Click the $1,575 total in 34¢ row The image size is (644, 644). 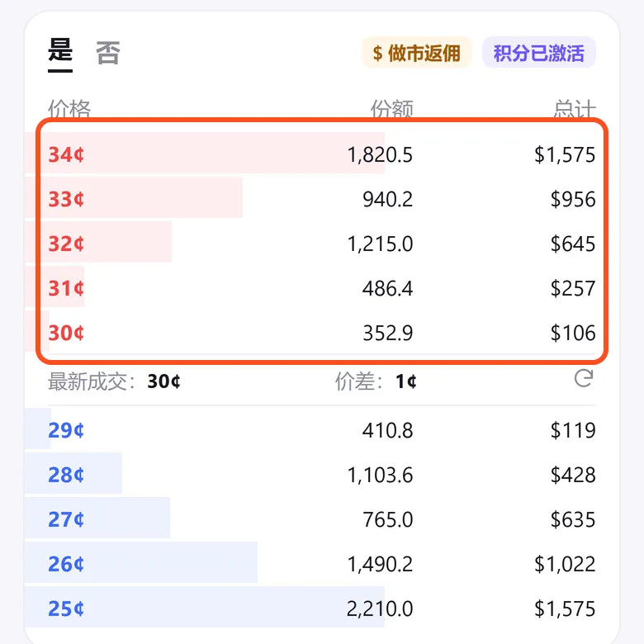pos(565,155)
